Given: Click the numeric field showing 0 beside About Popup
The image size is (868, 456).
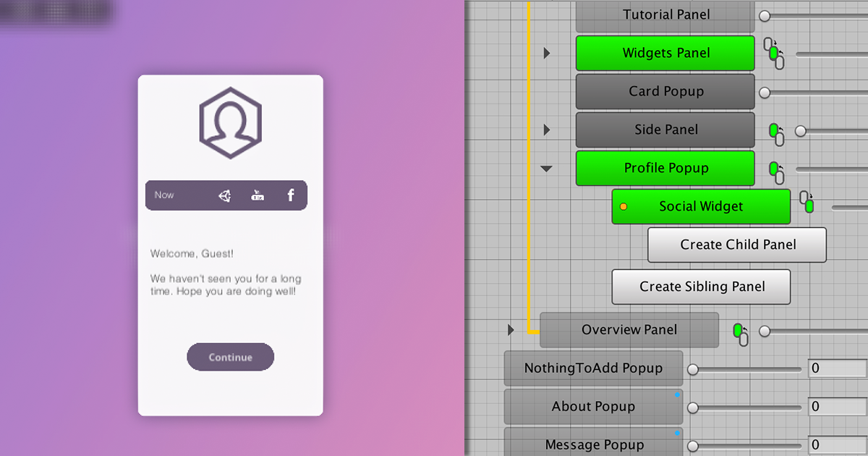Looking at the screenshot, I should pyautogui.click(x=837, y=406).
